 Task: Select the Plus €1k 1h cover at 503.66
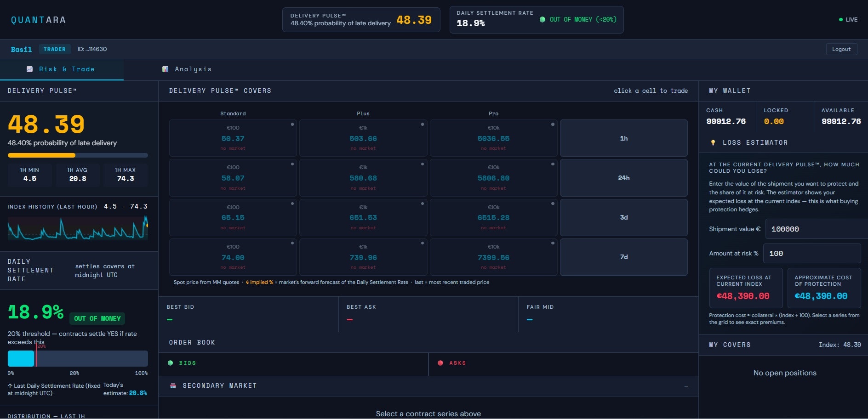coord(363,138)
